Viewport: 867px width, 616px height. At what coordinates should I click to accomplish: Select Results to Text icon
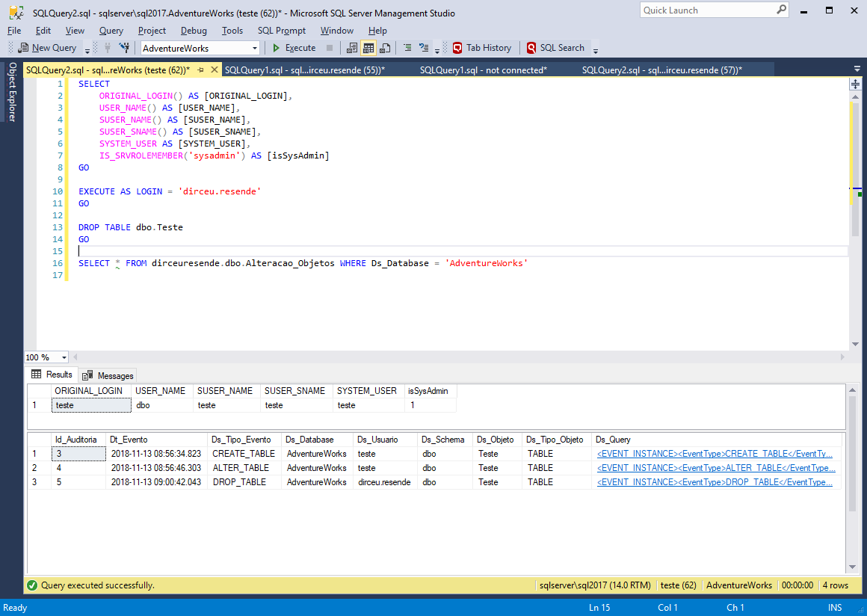coord(352,48)
